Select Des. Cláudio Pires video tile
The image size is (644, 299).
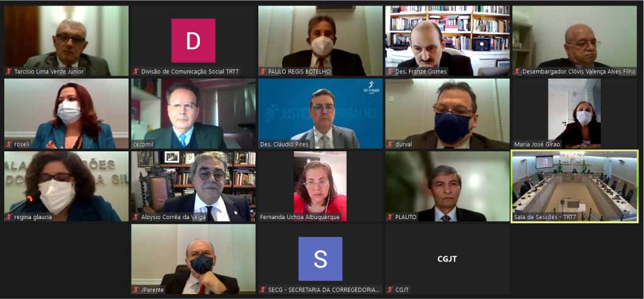point(320,113)
